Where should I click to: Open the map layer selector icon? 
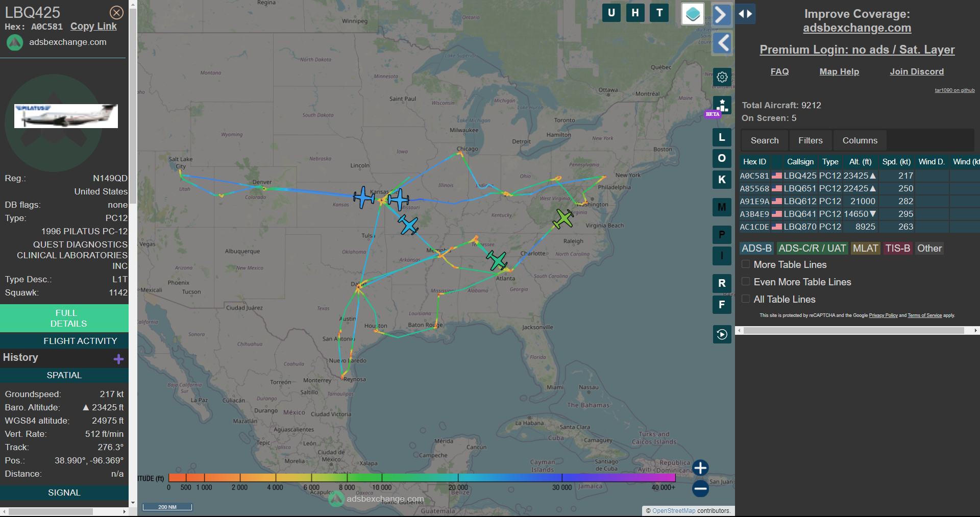coord(693,14)
